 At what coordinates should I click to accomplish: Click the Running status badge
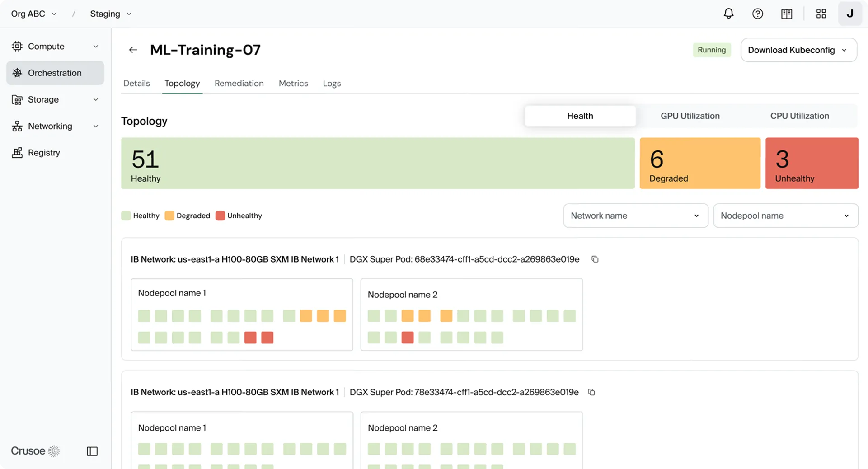(x=712, y=50)
